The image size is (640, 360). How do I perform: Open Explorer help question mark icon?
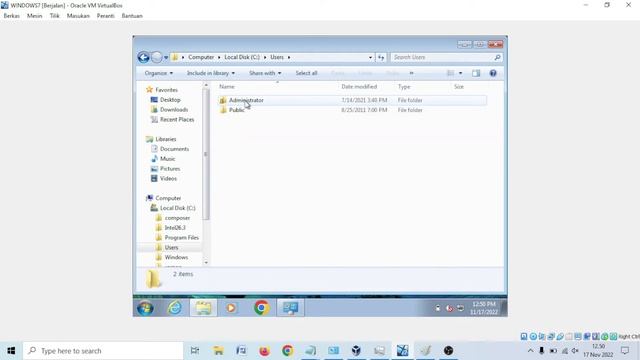pyautogui.click(x=493, y=73)
